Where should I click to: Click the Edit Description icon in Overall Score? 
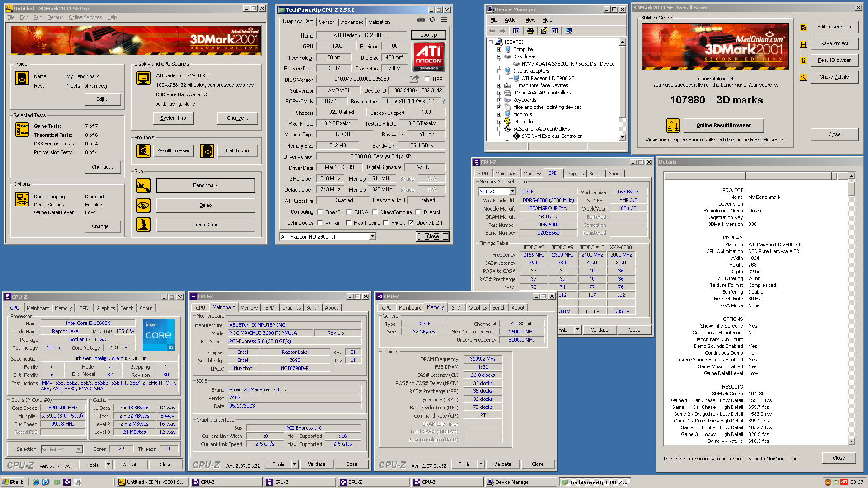pos(803,27)
